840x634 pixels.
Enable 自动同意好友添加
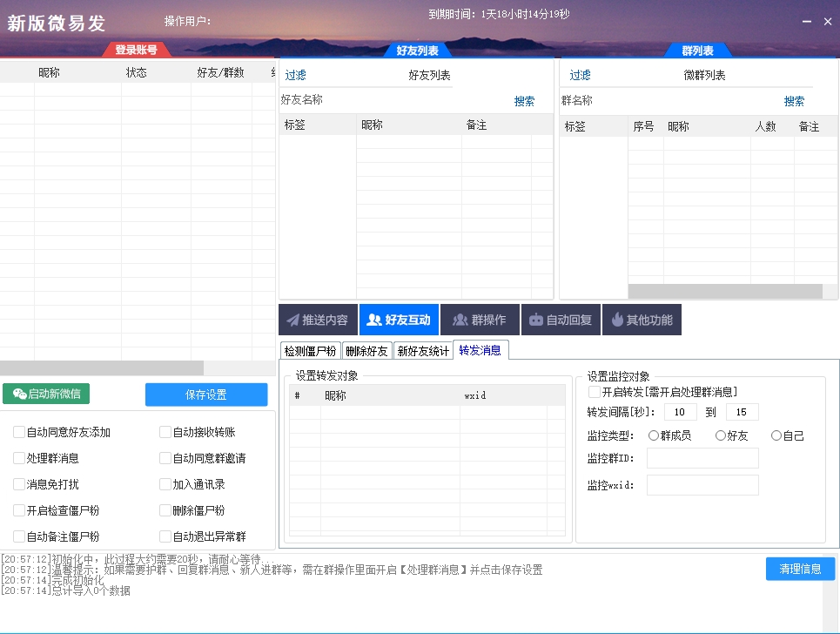coord(18,431)
